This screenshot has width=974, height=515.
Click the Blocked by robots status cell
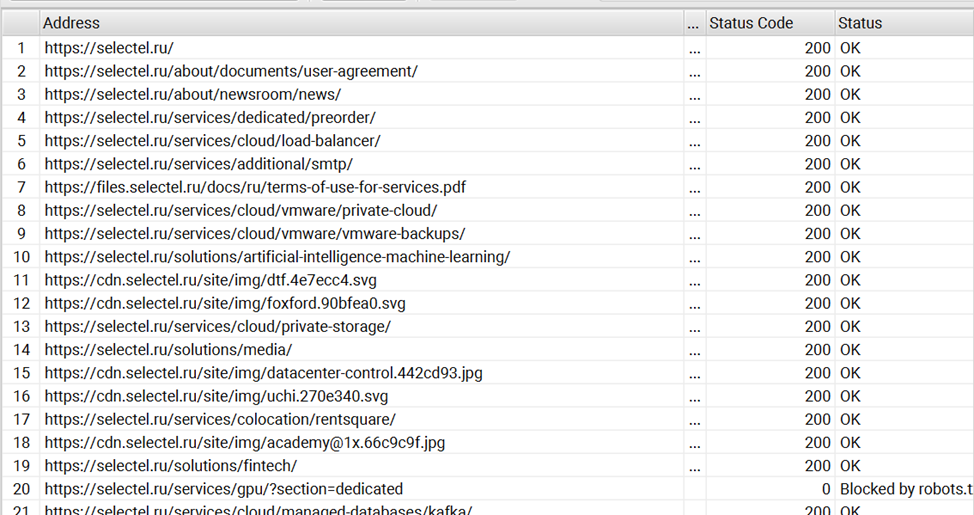[906, 490]
